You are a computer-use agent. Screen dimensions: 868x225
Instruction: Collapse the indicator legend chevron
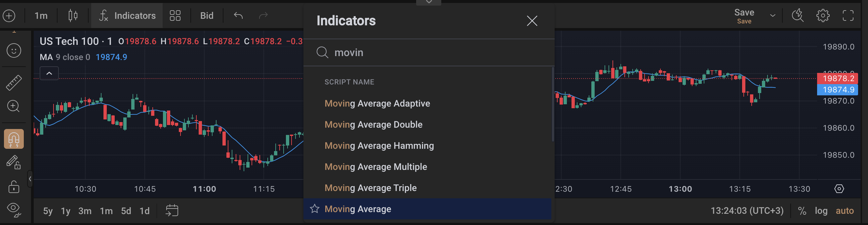tap(49, 73)
